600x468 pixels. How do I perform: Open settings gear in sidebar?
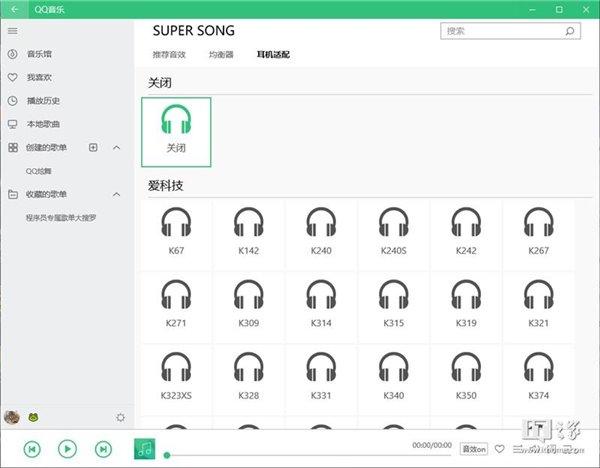coord(121,417)
